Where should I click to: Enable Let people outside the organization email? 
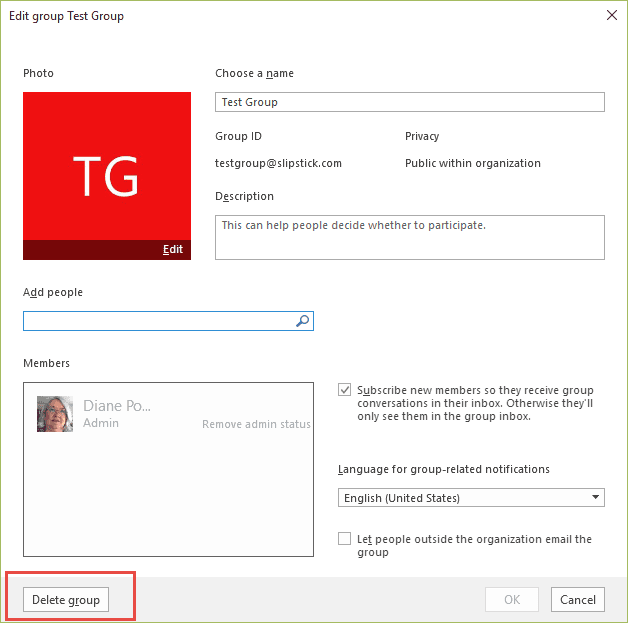[344, 539]
